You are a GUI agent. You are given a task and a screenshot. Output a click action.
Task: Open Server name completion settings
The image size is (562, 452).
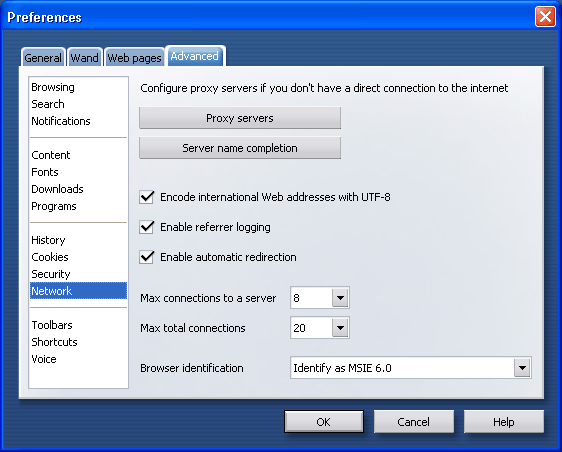pos(240,148)
